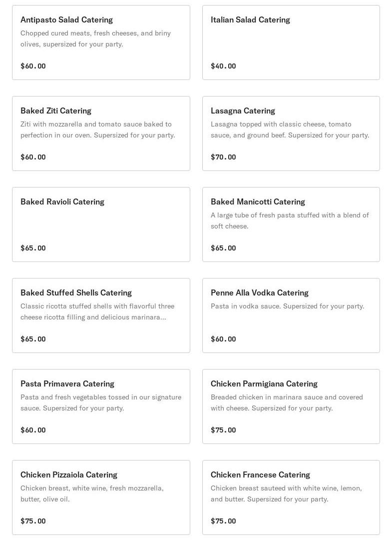Image resolution: width=392 pixels, height=542 pixels.
Task: Click the Antipasto Salad description text
Action: [x=95, y=38]
